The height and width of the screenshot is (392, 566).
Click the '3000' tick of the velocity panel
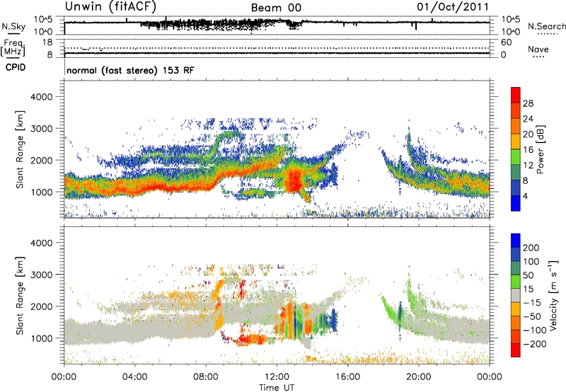[42, 275]
